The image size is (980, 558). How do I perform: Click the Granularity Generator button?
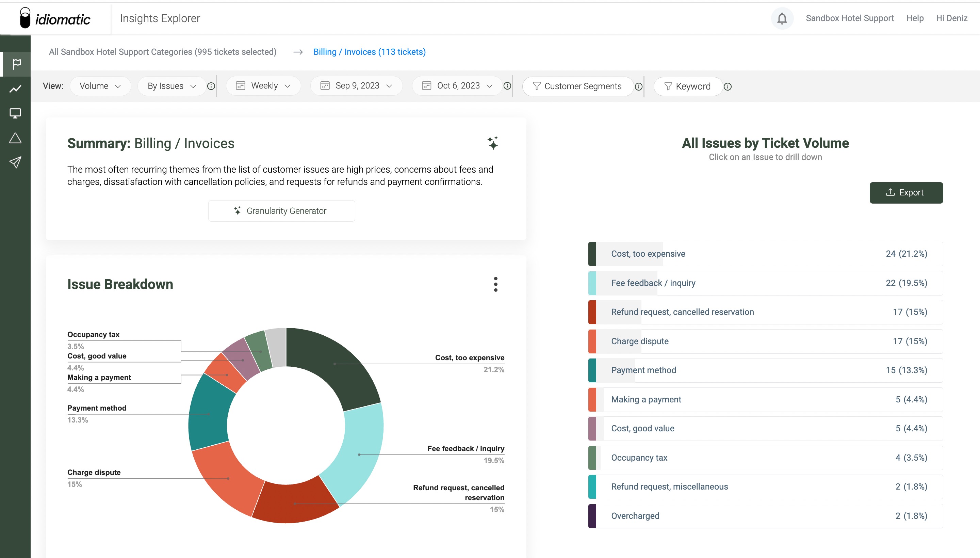[x=281, y=210]
